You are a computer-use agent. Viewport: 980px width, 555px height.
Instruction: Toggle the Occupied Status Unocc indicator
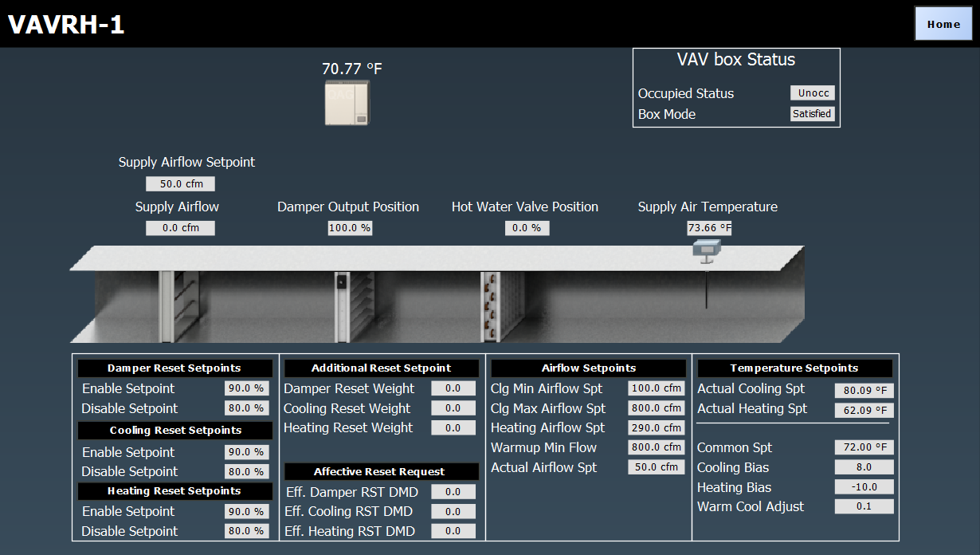pyautogui.click(x=812, y=92)
